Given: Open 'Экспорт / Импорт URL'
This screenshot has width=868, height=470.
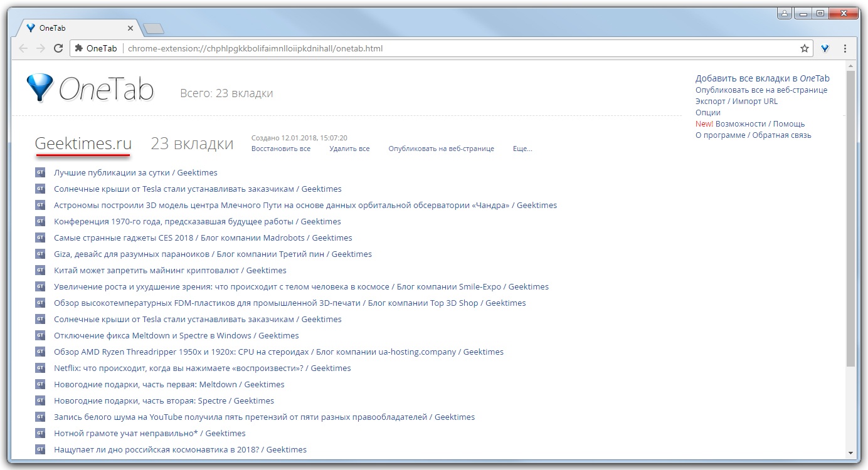Looking at the screenshot, I should (x=736, y=101).
